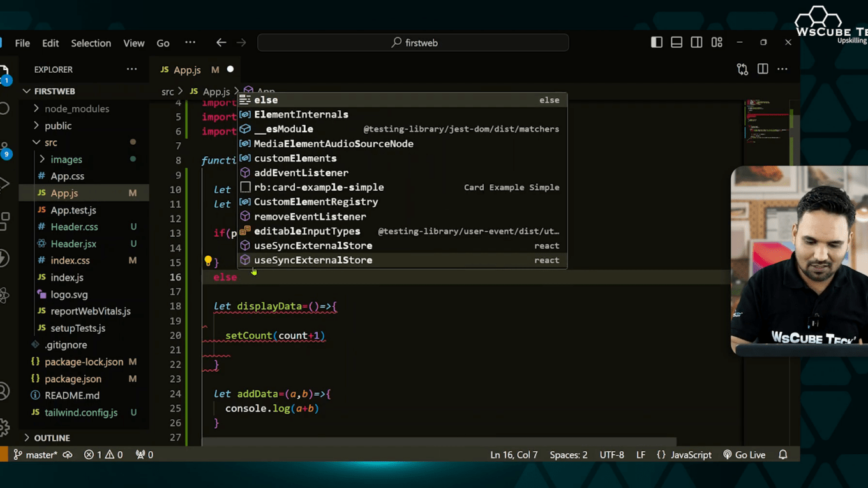Viewport: 868px width, 488px height.
Task: Choose MediaElementAudioSourceNode suggestion
Action: pyautogui.click(x=402, y=144)
